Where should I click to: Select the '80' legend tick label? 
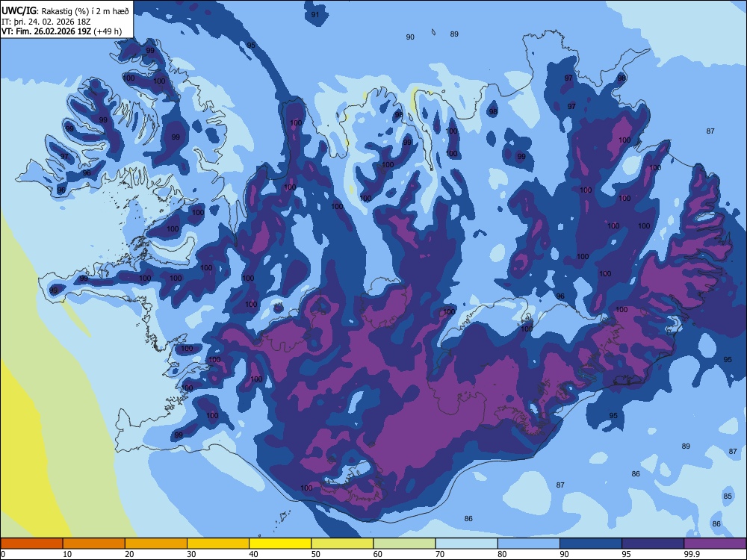click(502, 554)
